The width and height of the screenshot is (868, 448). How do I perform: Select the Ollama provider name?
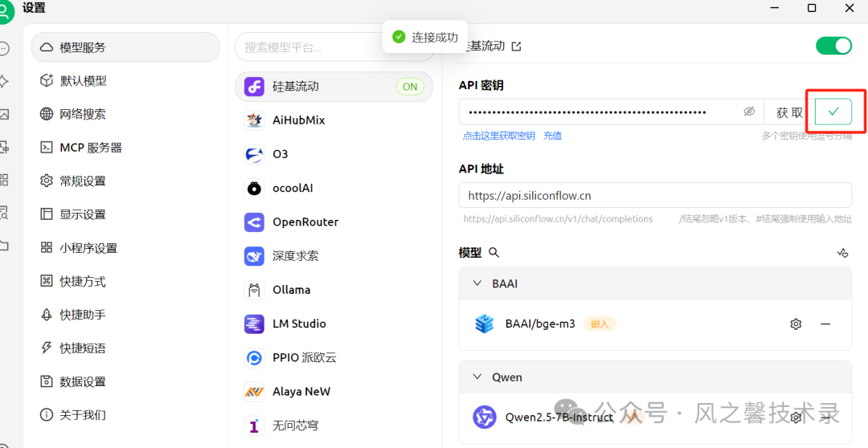point(292,290)
